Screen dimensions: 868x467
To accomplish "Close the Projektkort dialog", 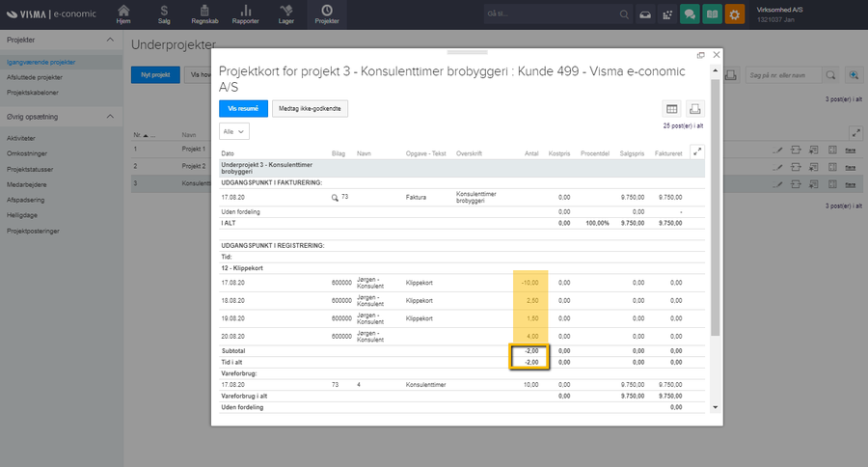I will pos(715,56).
